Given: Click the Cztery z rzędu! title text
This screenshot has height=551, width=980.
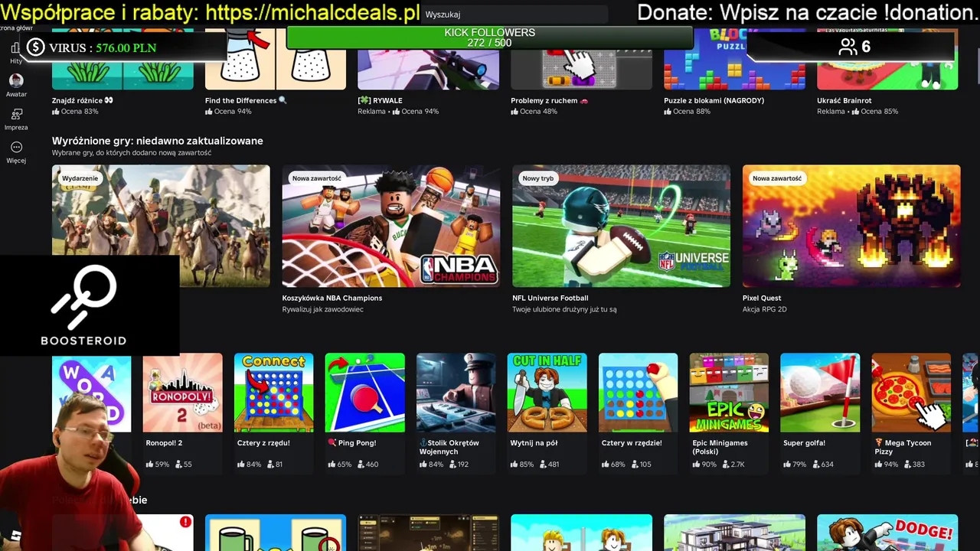Looking at the screenshot, I should tap(263, 443).
